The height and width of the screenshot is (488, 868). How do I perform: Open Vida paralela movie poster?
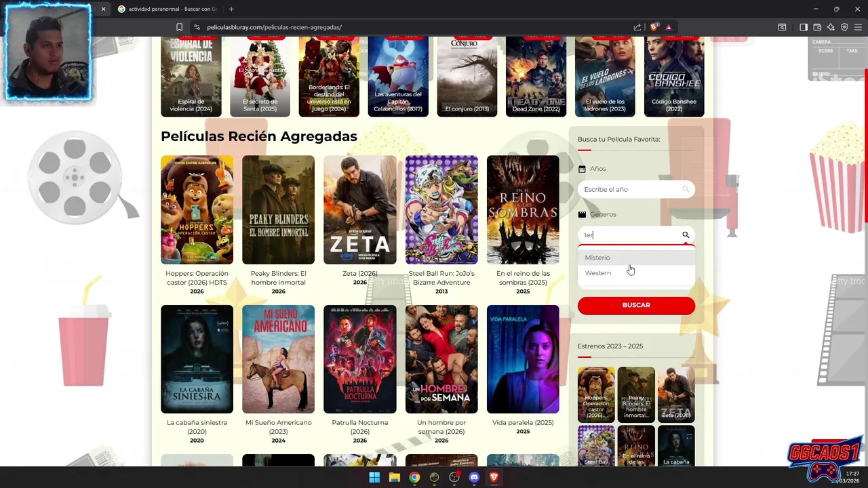pyautogui.click(x=523, y=359)
